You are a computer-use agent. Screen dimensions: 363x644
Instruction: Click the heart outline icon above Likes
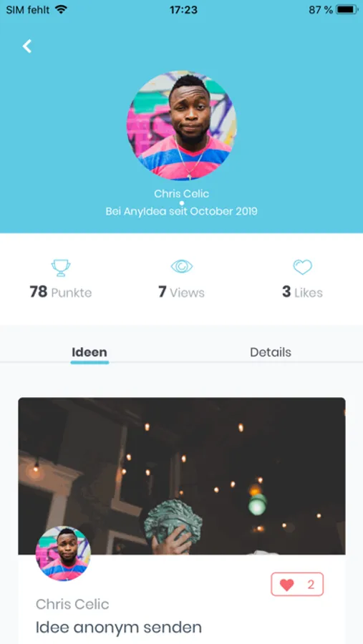(x=303, y=268)
